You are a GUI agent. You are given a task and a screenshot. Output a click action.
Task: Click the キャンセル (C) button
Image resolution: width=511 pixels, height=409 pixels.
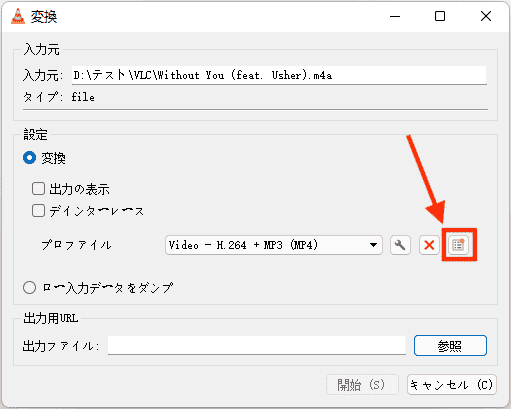pyautogui.click(x=452, y=385)
